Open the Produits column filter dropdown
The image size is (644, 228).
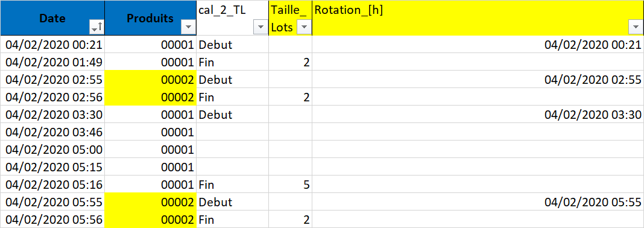[x=188, y=28]
